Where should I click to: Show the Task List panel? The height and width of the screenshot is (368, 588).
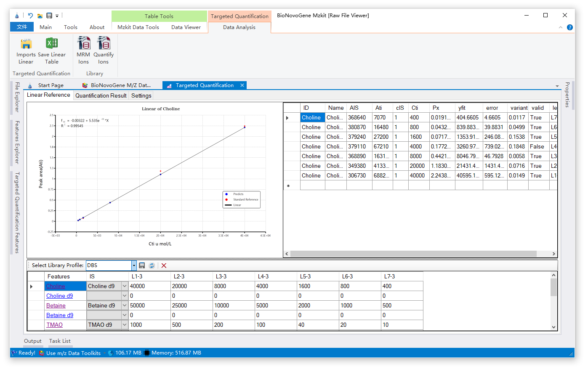(60, 341)
